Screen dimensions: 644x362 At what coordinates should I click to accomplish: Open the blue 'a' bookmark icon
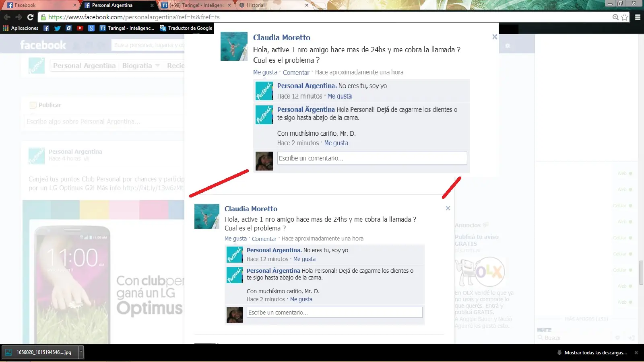(x=69, y=28)
